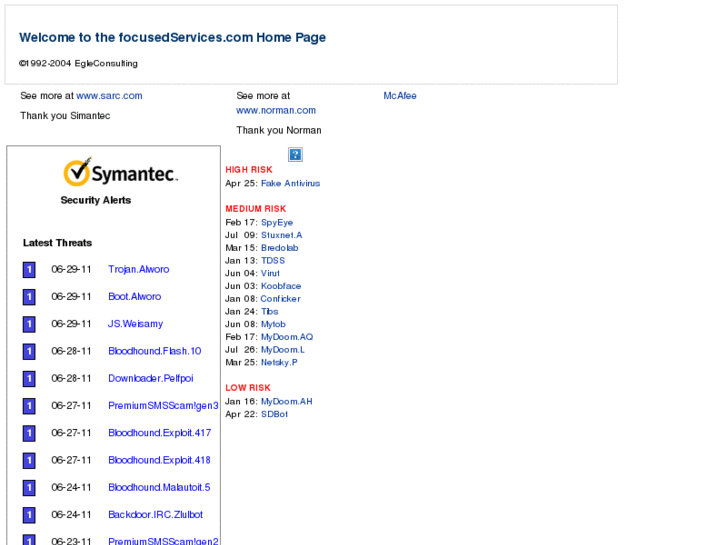Open the MyDoom.AH low risk link

[x=287, y=402]
